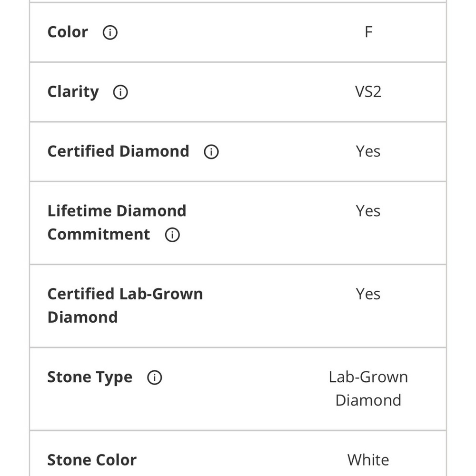Image resolution: width=476 pixels, height=476 pixels.
Task: Select the Stone Type label
Action: pos(89,377)
